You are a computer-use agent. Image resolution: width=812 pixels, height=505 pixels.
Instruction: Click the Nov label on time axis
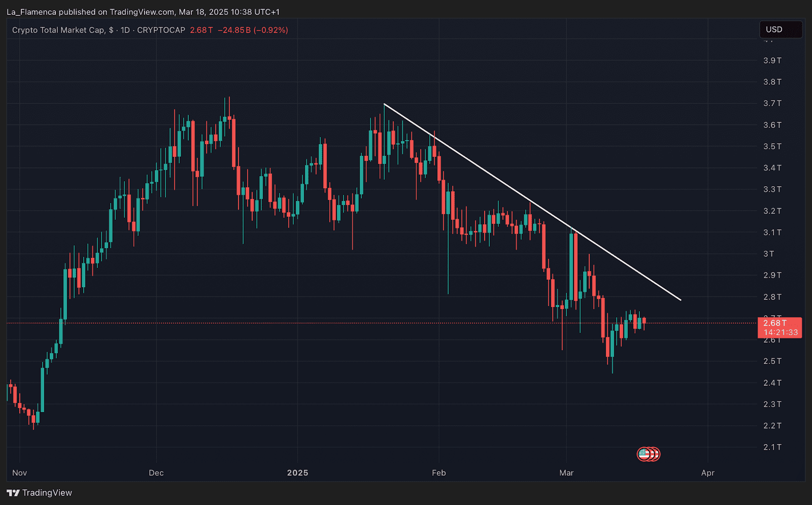19,473
